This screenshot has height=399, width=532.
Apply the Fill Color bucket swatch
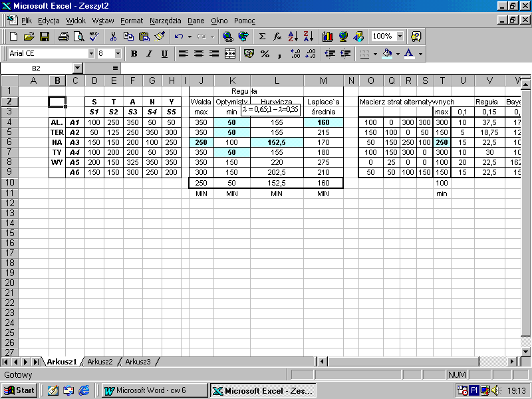[x=387, y=53]
